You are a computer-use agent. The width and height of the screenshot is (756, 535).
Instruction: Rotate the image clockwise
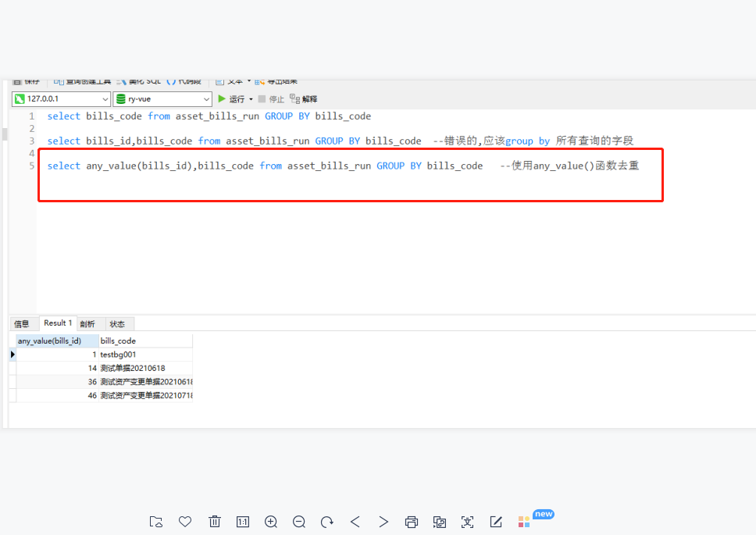(x=327, y=522)
